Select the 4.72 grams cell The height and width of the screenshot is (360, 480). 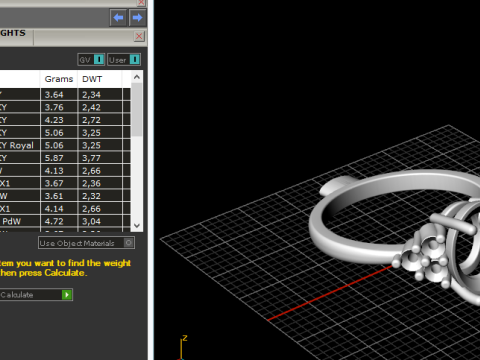point(59,221)
